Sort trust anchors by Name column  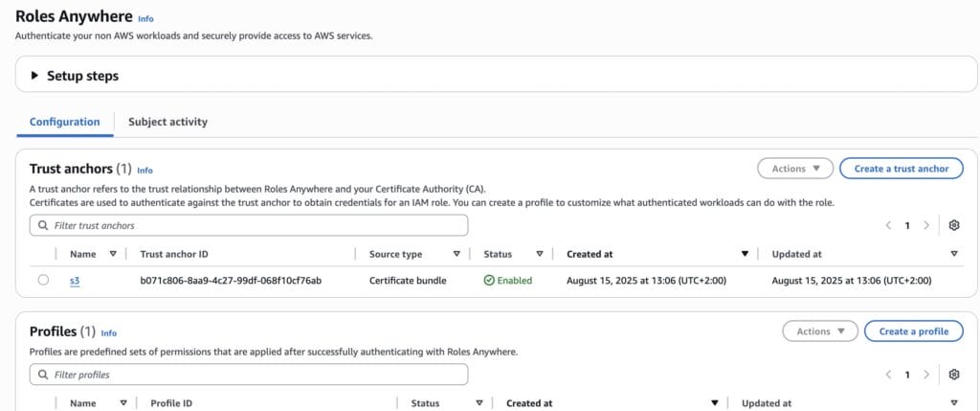[112, 254]
